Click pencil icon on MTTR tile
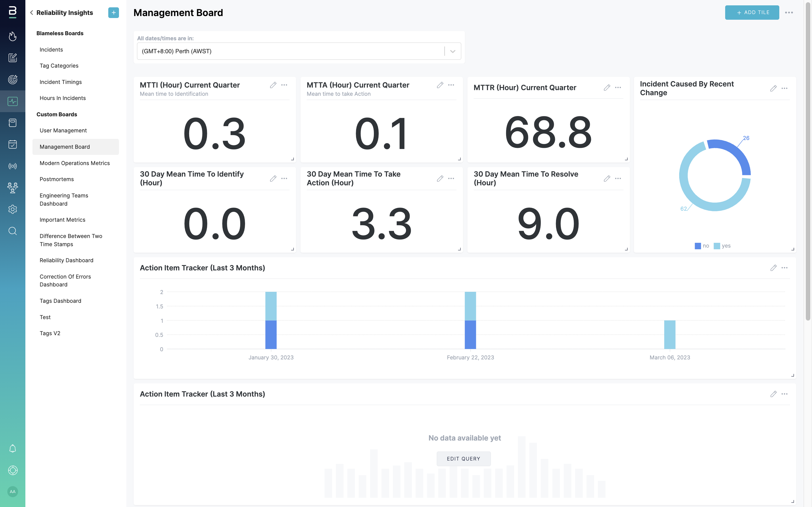Image resolution: width=812 pixels, height=507 pixels. click(607, 88)
